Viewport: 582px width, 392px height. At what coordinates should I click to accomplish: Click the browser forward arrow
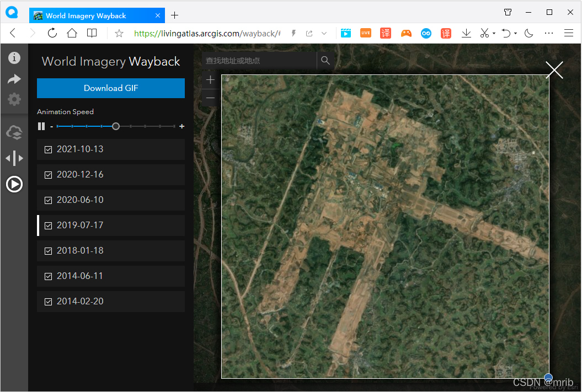coord(33,33)
